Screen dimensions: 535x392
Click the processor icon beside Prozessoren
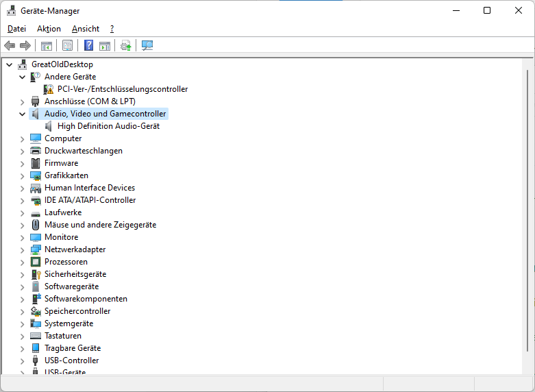[x=36, y=262]
